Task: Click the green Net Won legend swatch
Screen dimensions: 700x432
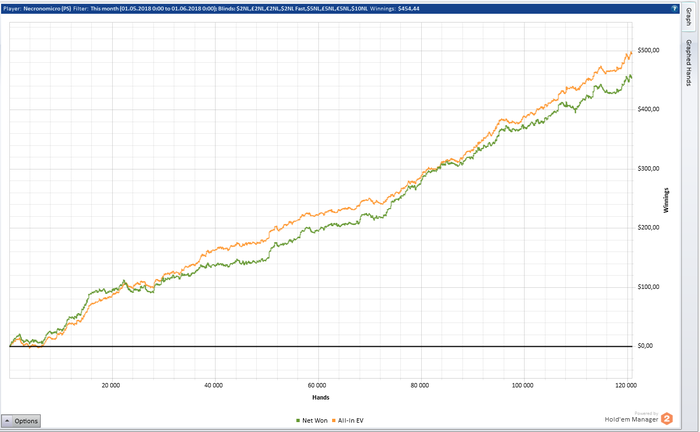Action: click(x=298, y=421)
